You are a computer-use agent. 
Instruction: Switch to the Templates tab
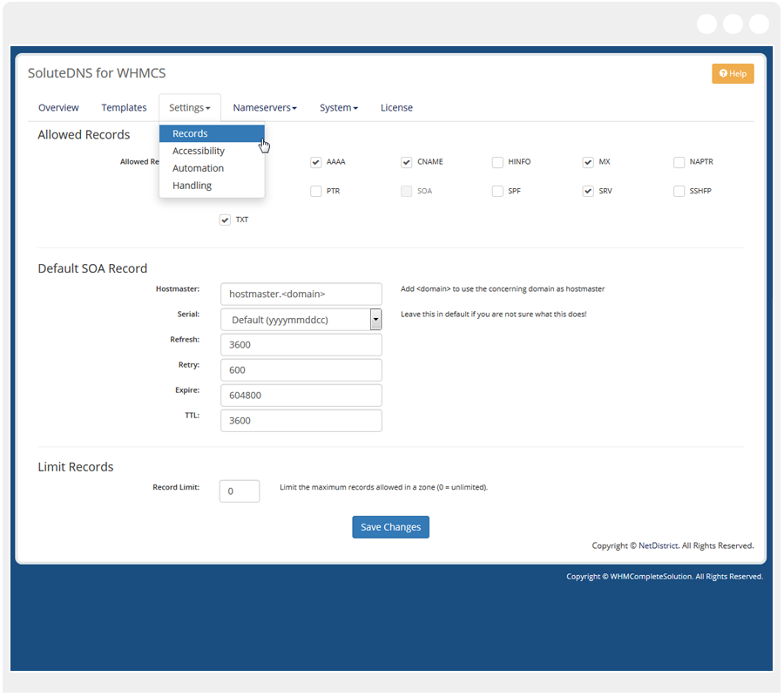(x=124, y=108)
